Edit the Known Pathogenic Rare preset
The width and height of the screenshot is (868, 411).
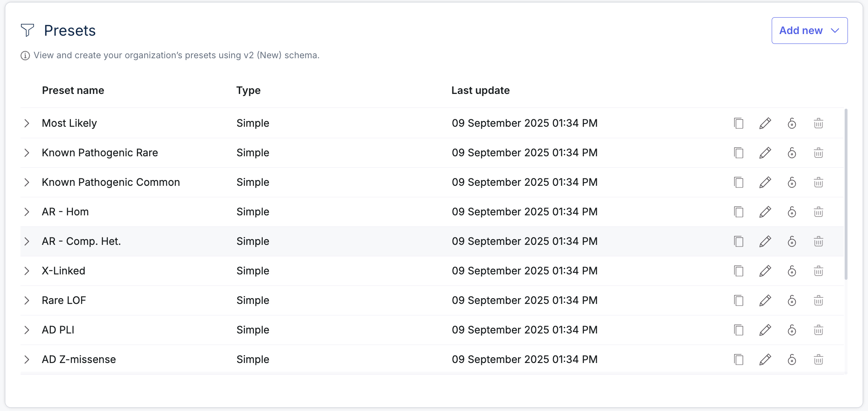click(x=765, y=153)
